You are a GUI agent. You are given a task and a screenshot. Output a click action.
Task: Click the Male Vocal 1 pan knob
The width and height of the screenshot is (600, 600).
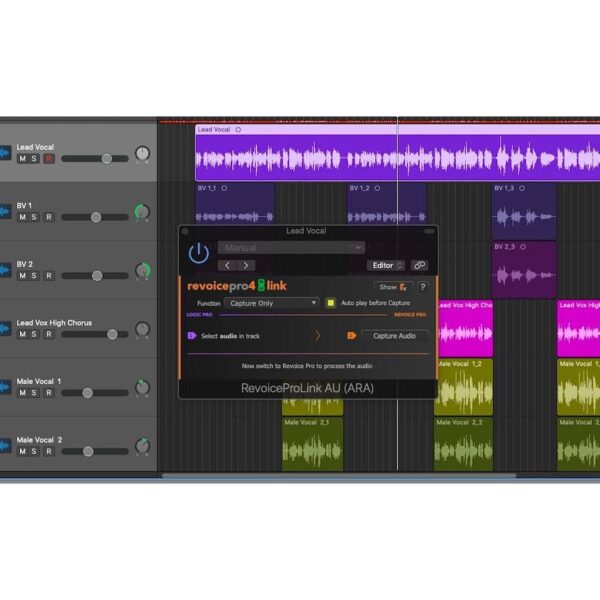tap(142, 388)
